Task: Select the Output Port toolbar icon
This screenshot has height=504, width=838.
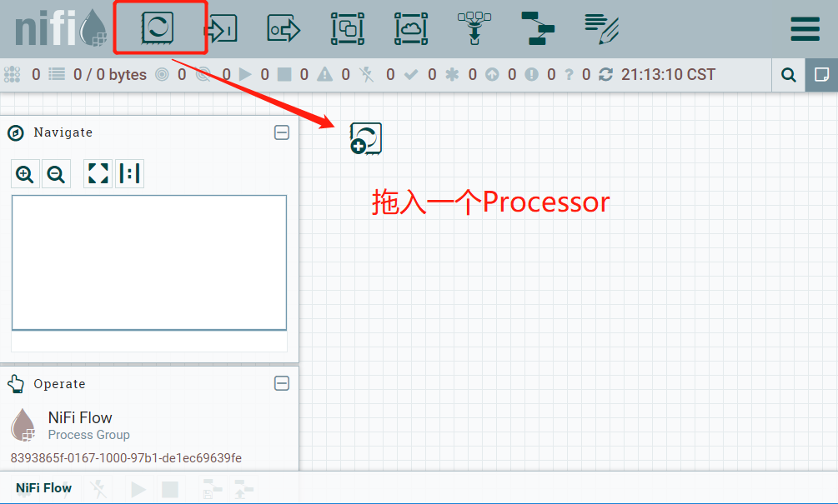Action: [284, 29]
